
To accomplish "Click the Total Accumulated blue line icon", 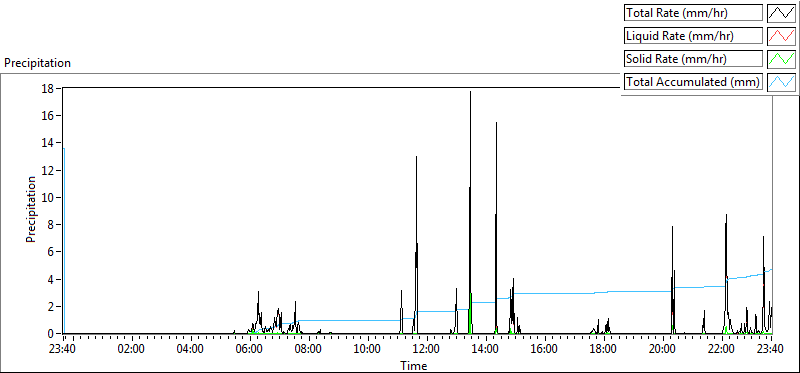I will click(x=781, y=82).
